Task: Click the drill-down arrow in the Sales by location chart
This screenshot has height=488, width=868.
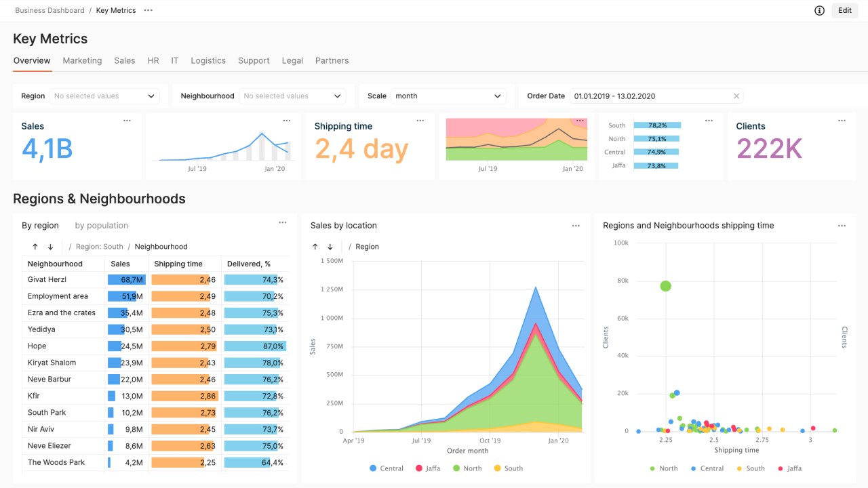Action: click(330, 247)
